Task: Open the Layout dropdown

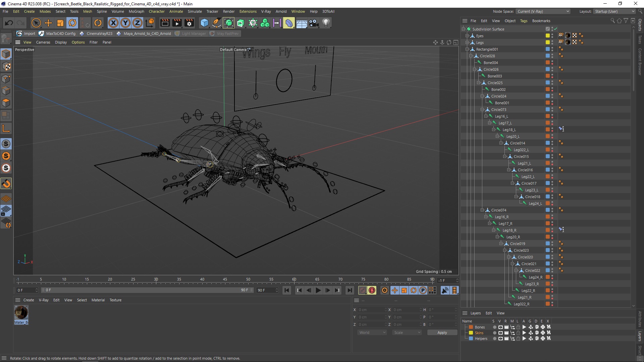Action: coord(614,11)
